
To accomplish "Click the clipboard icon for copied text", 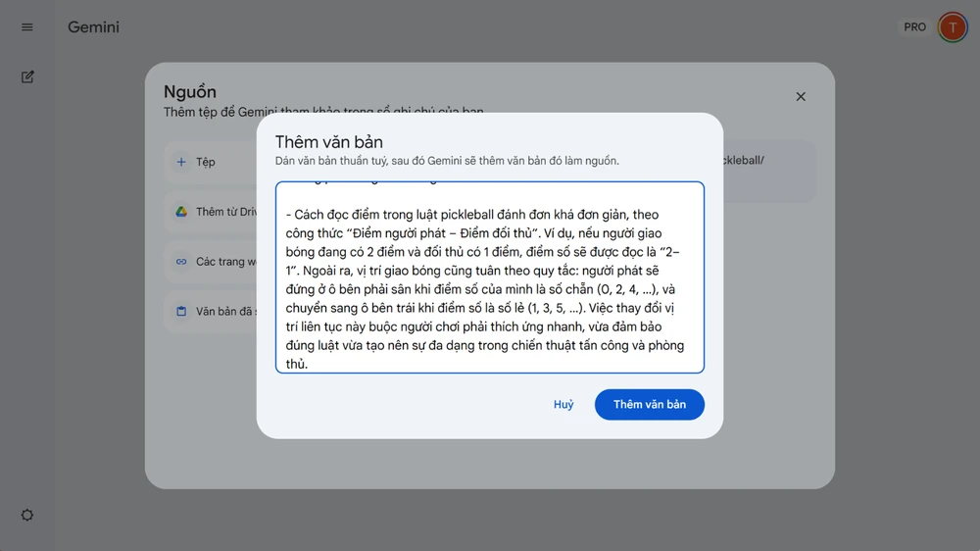I will tap(181, 312).
